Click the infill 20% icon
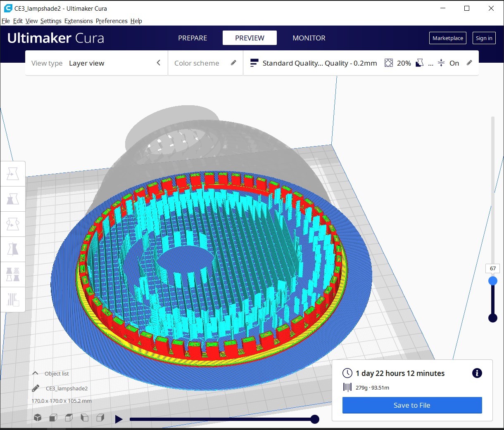The width and height of the screenshot is (504, 430). (x=389, y=63)
